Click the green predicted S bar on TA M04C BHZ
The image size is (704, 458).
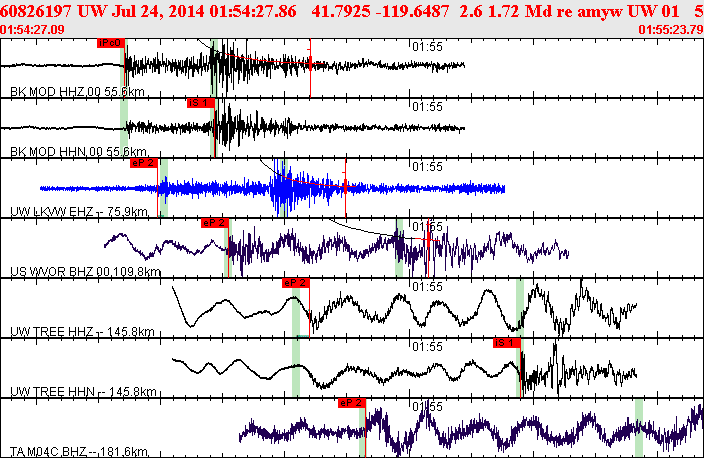pos(638,428)
